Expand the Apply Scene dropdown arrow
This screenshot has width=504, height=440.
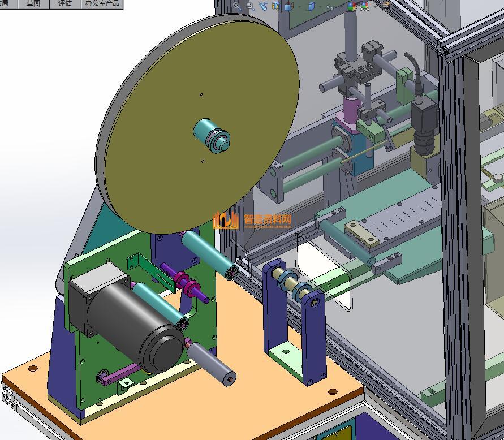pos(374,7)
